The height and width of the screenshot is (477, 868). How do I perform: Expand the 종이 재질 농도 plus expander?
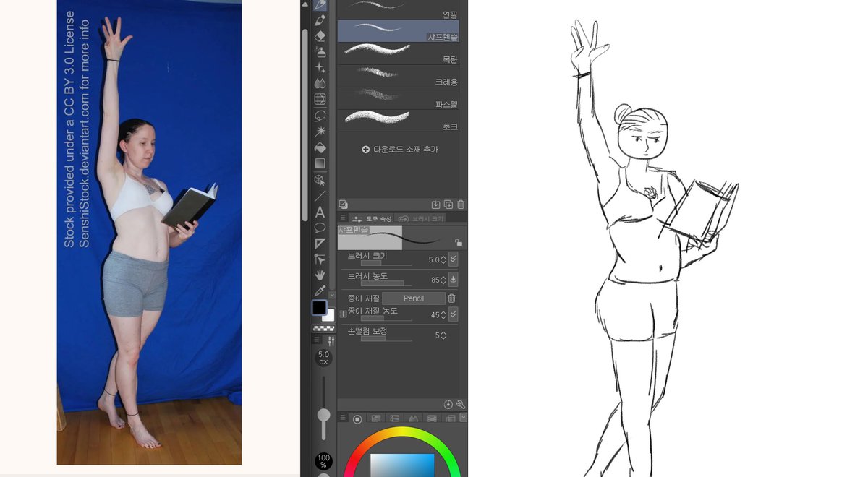point(343,314)
